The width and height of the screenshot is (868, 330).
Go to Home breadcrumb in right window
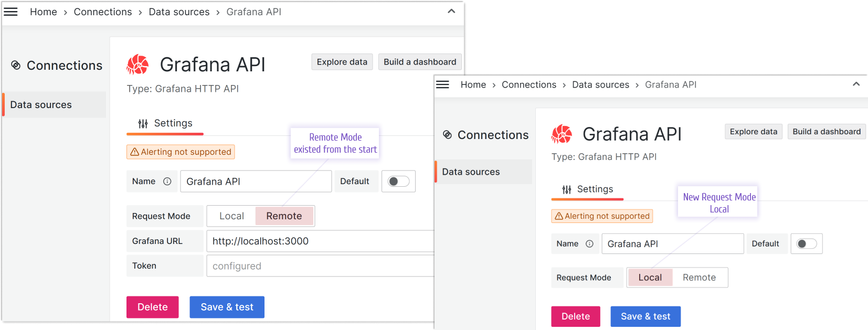473,85
